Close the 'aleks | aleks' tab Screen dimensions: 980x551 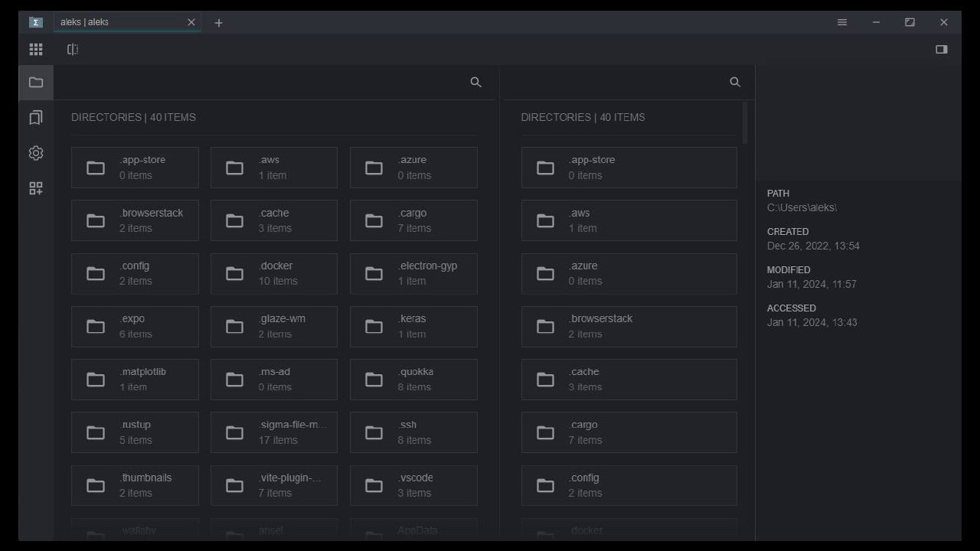[191, 23]
